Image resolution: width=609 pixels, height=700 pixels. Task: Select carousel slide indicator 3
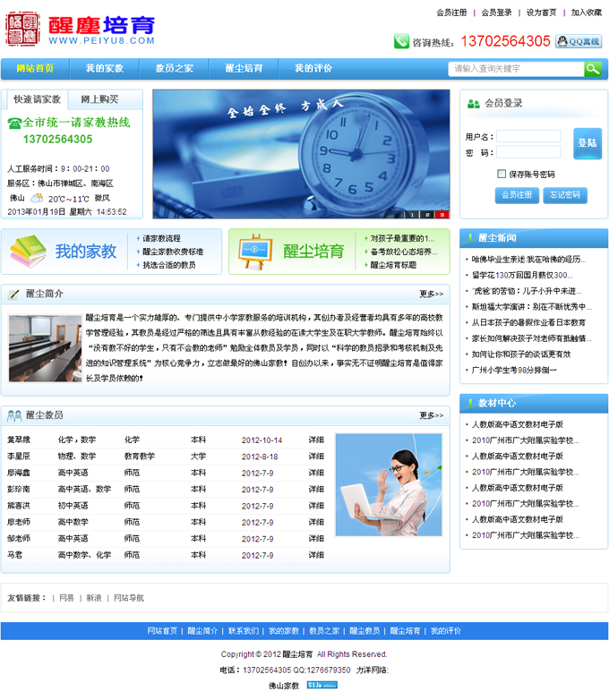coord(441,214)
